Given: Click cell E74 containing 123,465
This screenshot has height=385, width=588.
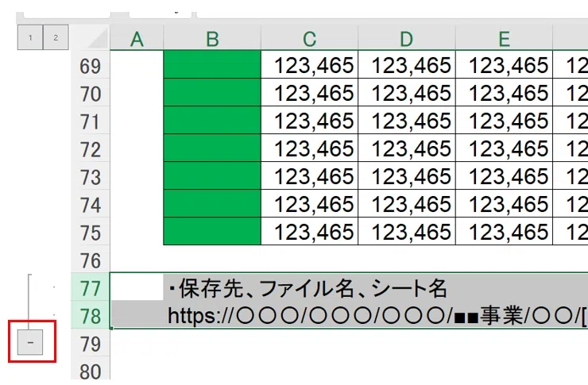Looking at the screenshot, I should point(504,204).
